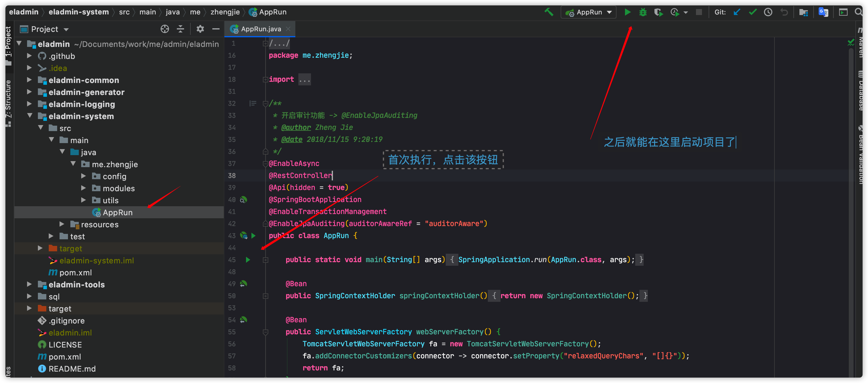This screenshot has height=383, width=868.
Task: Hide the Project panel with minus icon
Action: (216, 29)
